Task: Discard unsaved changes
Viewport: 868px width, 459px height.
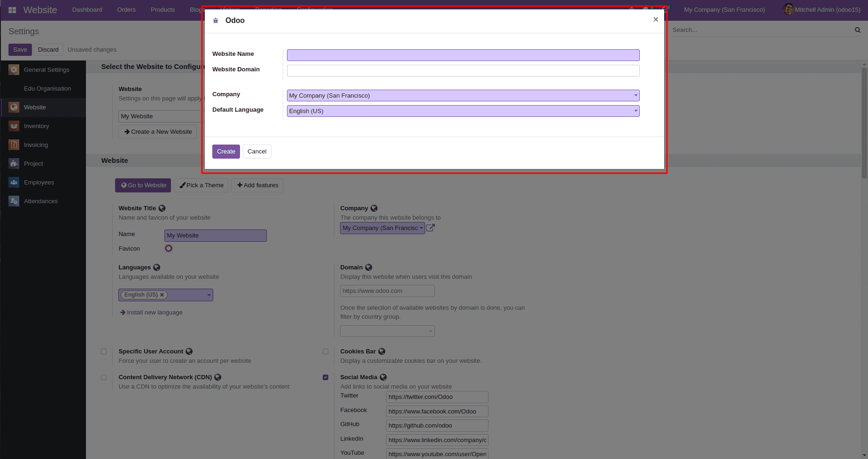Action: [48, 50]
